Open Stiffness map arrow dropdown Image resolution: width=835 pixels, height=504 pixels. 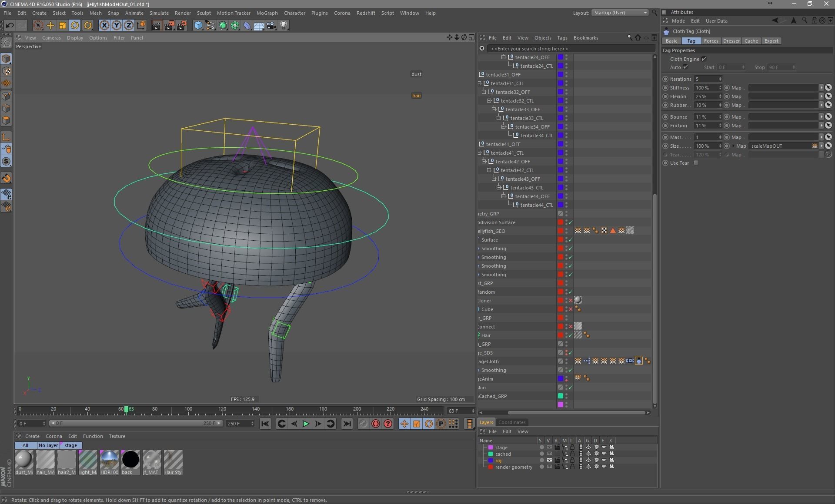[x=822, y=88]
